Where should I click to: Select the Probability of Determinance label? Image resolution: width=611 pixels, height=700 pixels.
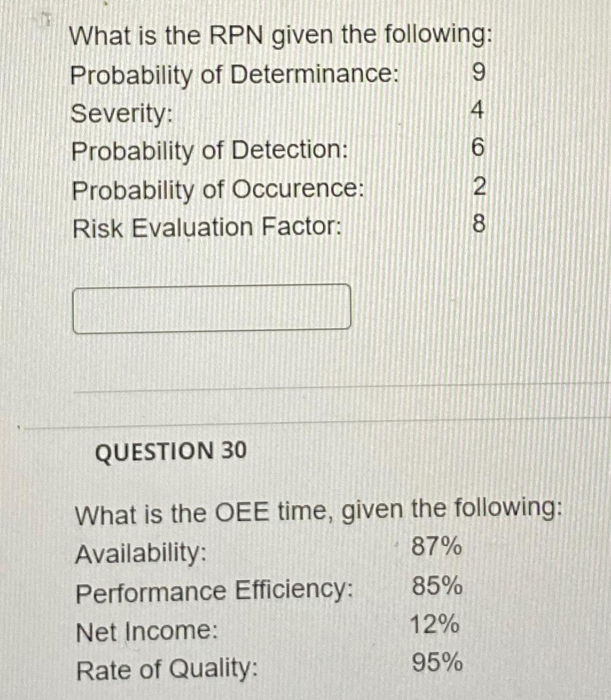(x=235, y=75)
